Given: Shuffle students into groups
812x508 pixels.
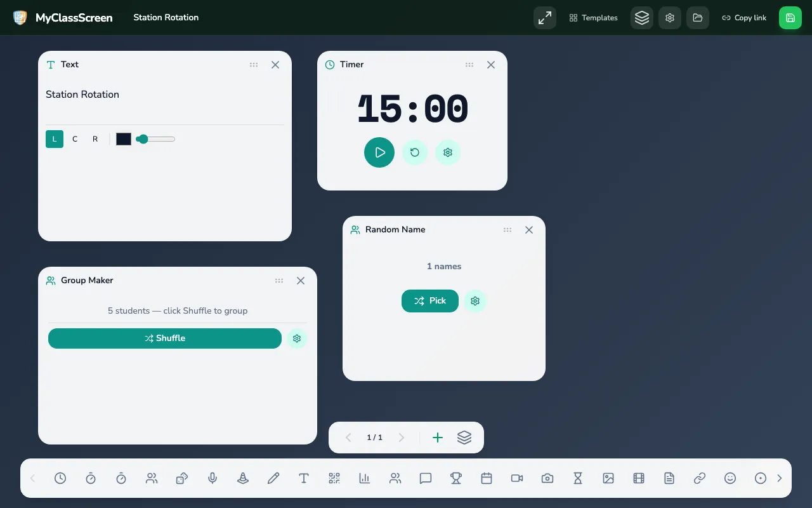Looking at the screenshot, I should [x=165, y=338].
